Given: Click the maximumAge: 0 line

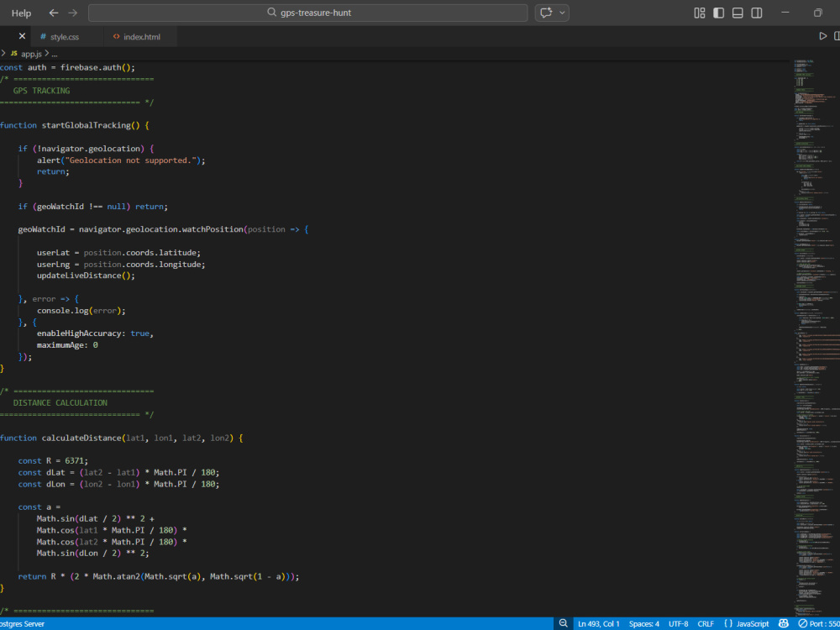Looking at the screenshot, I should click(x=67, y=345).
